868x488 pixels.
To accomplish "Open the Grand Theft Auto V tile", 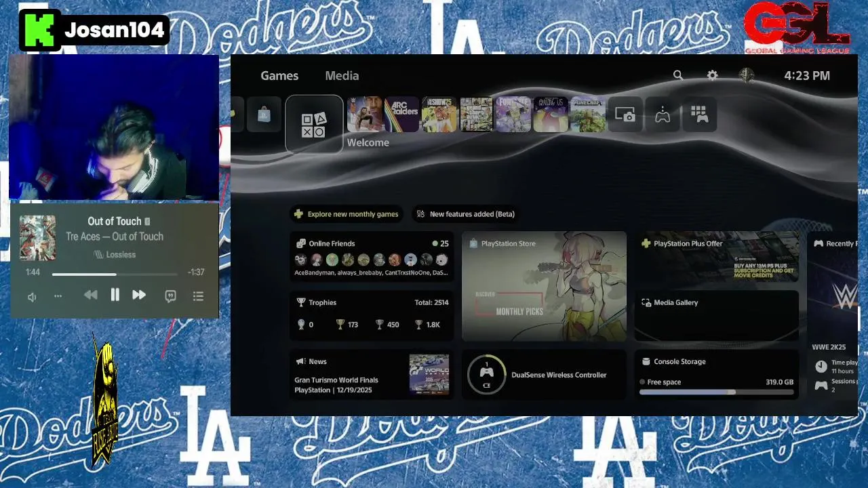I will [476, 115].
